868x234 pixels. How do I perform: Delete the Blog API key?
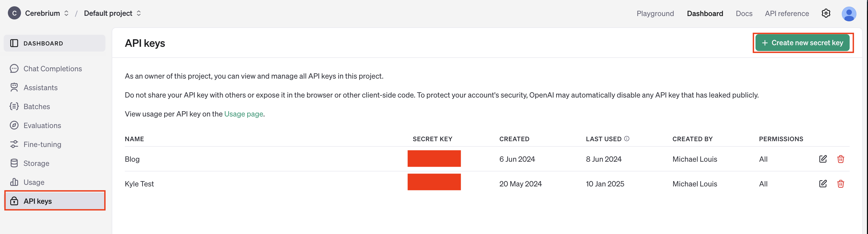click(x=840, y=159)
